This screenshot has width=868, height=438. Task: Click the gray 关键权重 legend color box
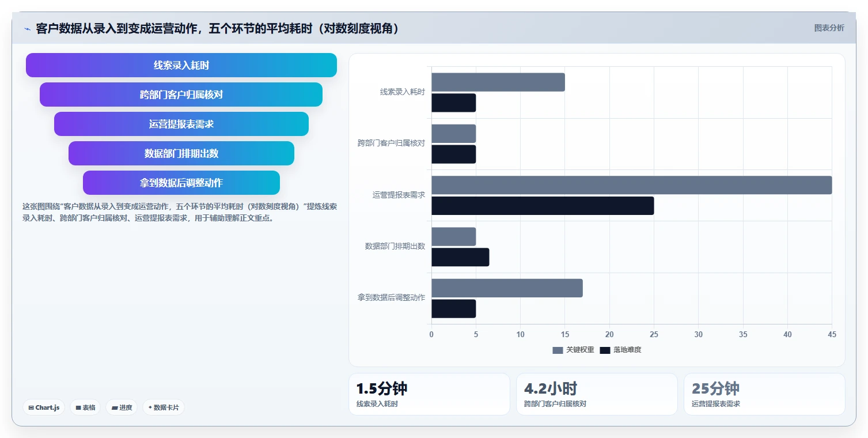point(558,350)
